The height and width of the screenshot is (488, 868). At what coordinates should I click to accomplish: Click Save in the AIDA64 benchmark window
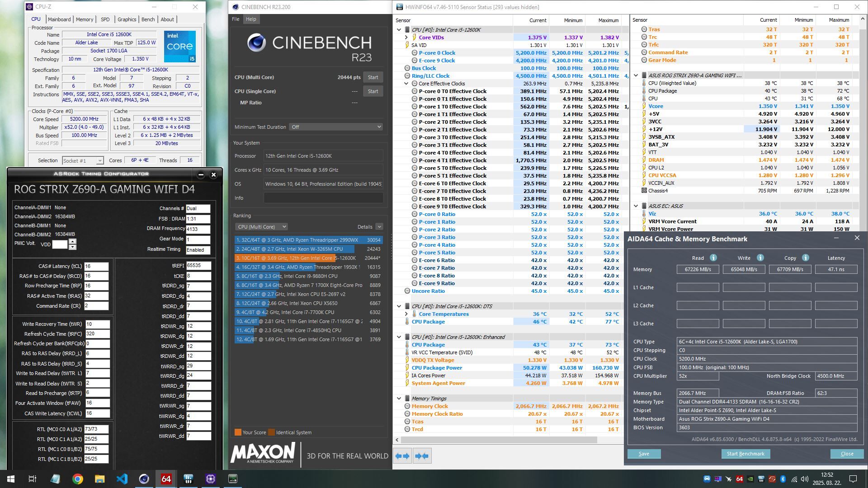point(644,454)
